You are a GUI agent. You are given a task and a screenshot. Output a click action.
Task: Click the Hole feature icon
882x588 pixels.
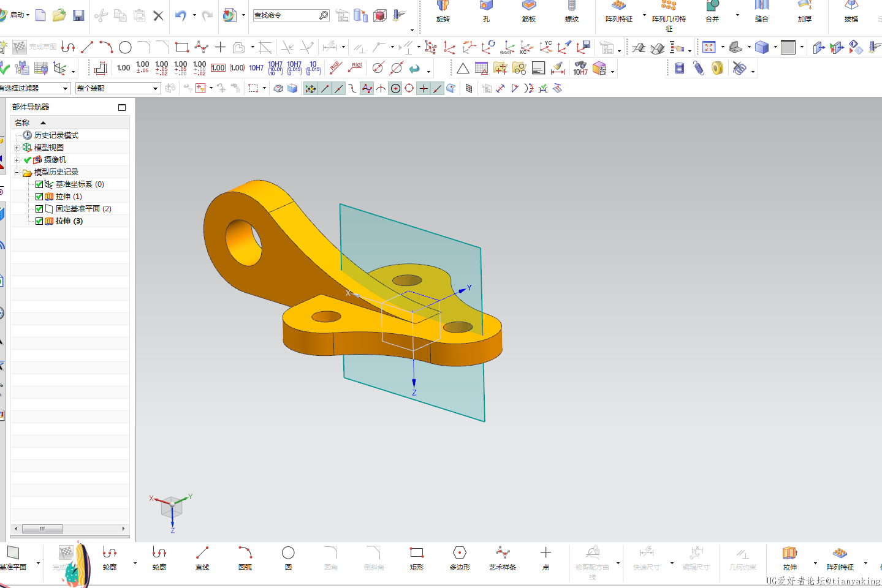486,11
